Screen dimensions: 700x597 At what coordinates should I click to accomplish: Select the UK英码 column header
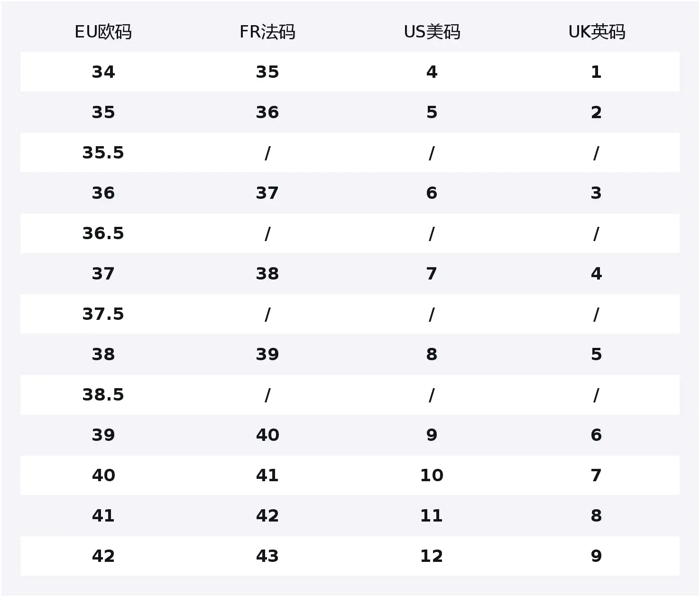tap(596, 32)
